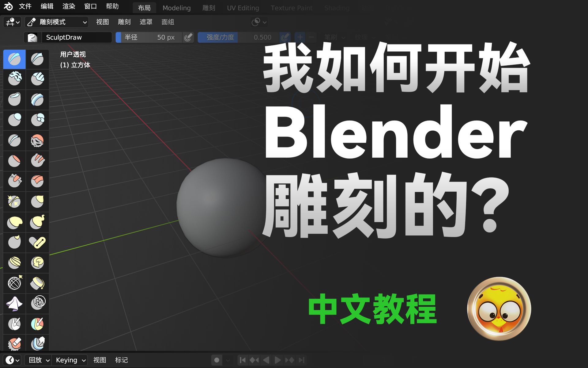Open the 遮罩 header menu
Viewport: 588px width, 368px height.
pyautogui.click(x=146, y=22)
